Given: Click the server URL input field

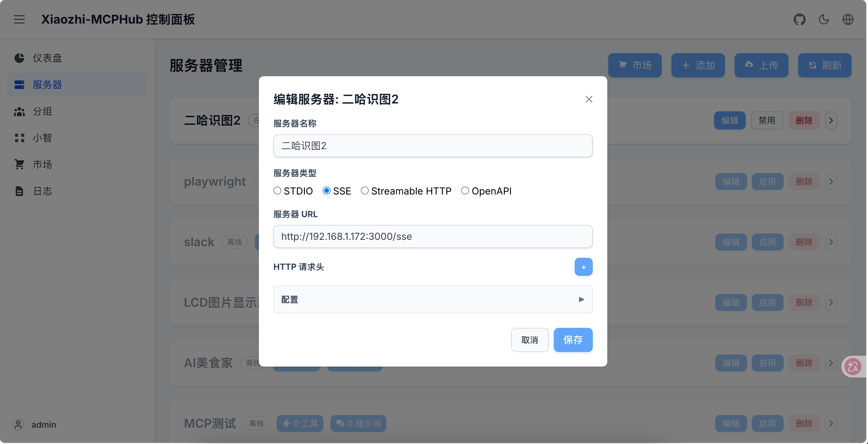Looking at the screenshot, I should [x=433, y=237].
